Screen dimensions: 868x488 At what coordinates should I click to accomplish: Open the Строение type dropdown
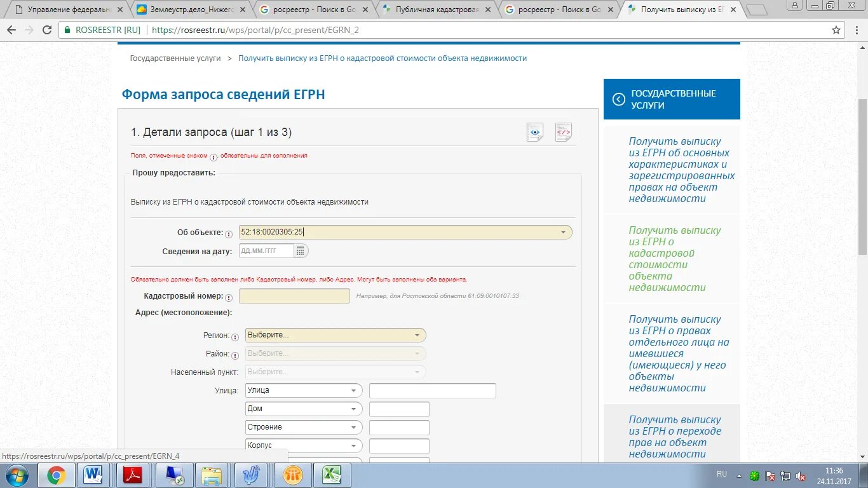click(x=304, y=427)
